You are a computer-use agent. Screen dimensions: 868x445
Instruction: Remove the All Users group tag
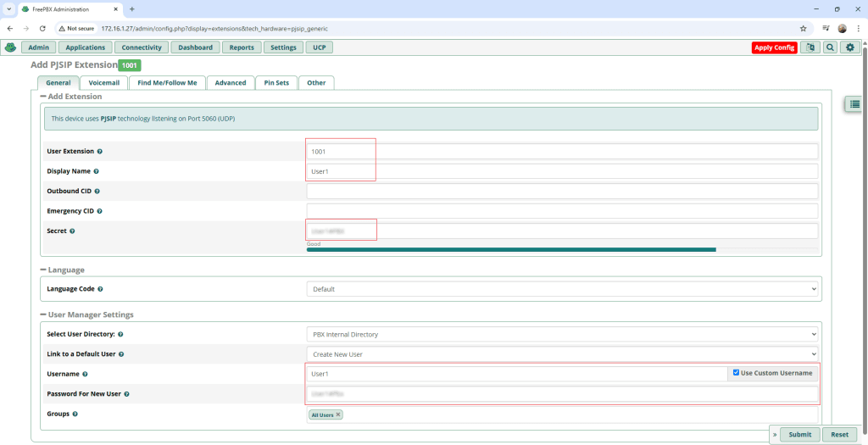338,414
